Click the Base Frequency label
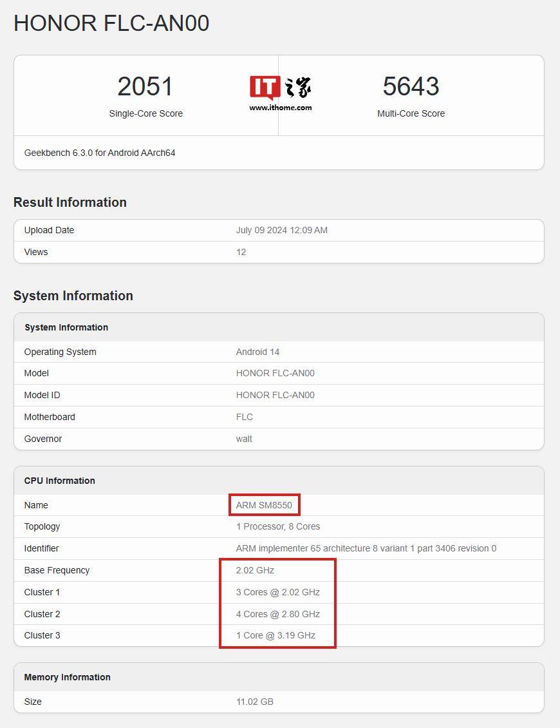 tap(57, 570)
